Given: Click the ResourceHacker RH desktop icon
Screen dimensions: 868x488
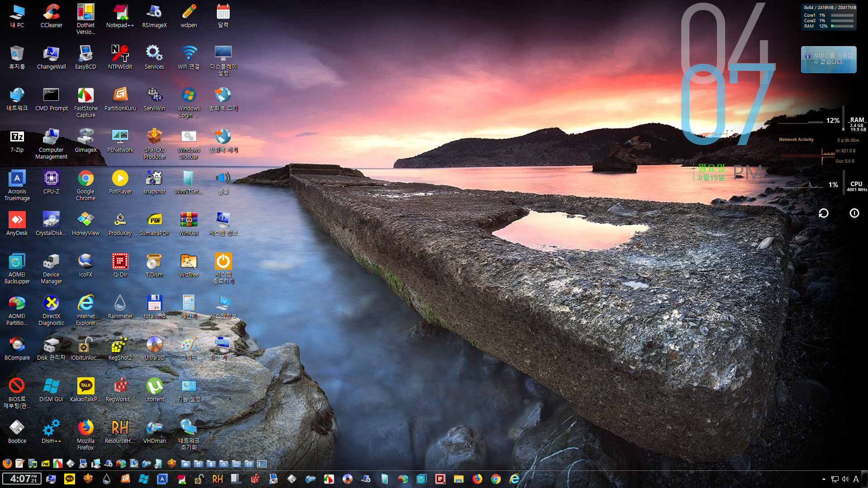Looking at the screenshot, I should [x=120, y=432].
